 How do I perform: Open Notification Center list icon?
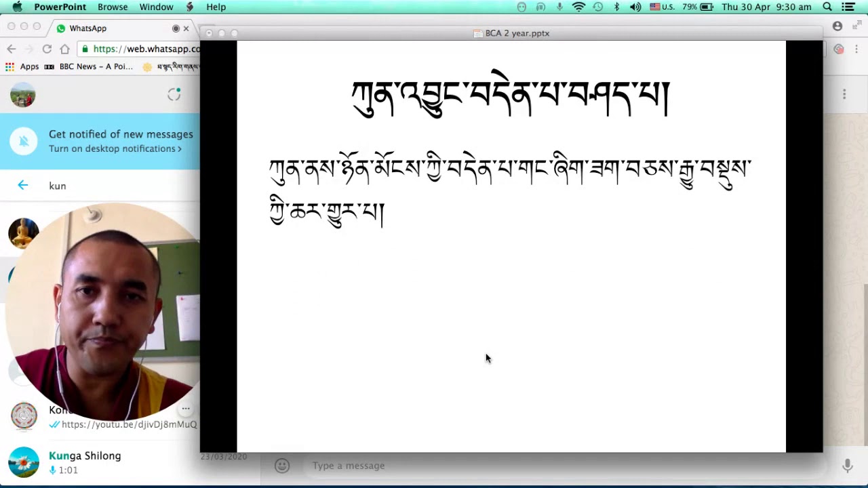(x=848, y=7)
